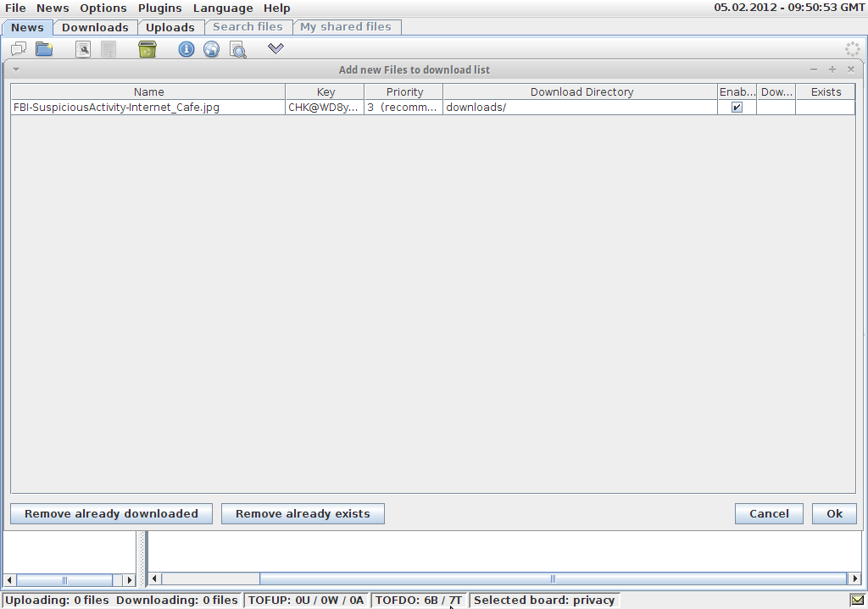This screenshot has width=868, height=609.
Task: Open board configuration wrench icon
Action: (x=83, y=49)
